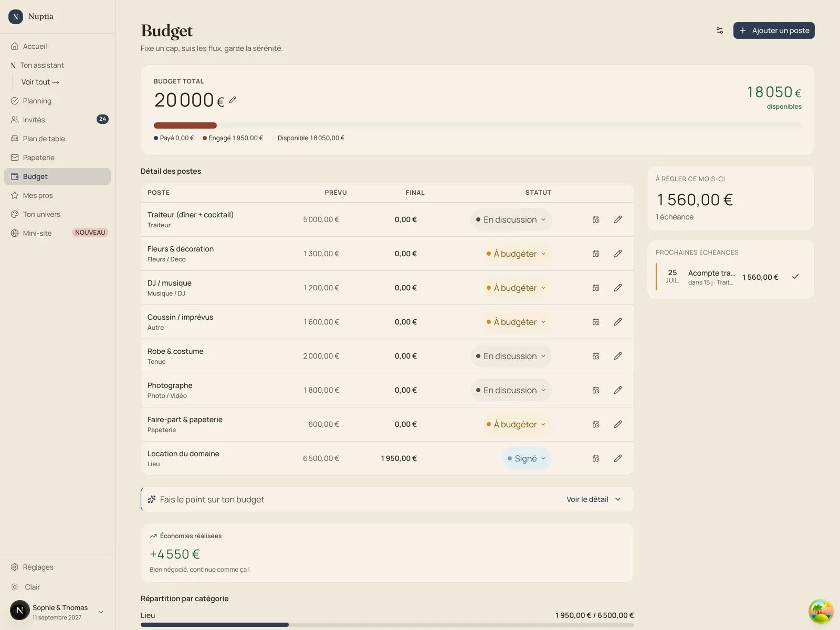Click the PRÉVU column header
840x630 pixels.
click(335, 193)
